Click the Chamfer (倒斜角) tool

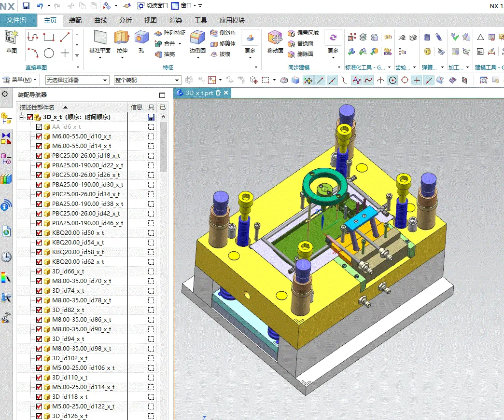tap(223, 33)
